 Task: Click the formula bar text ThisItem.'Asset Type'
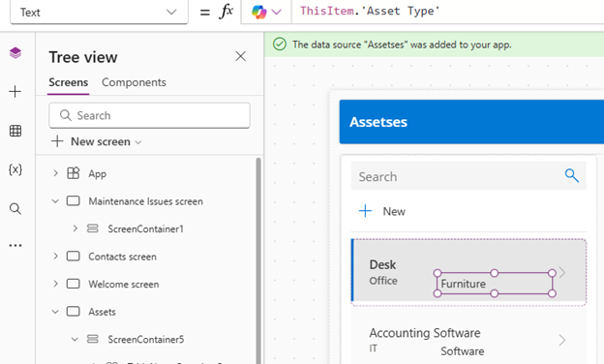coord(370,11)
